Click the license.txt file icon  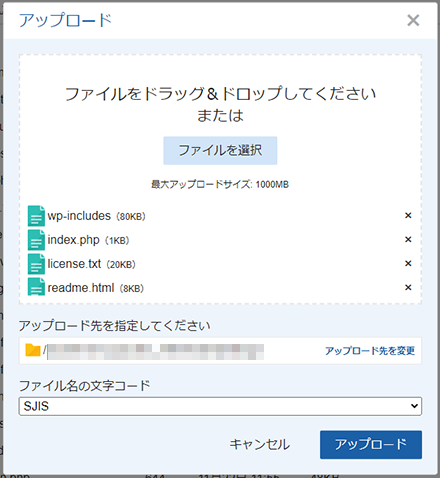tap(36, 264)
